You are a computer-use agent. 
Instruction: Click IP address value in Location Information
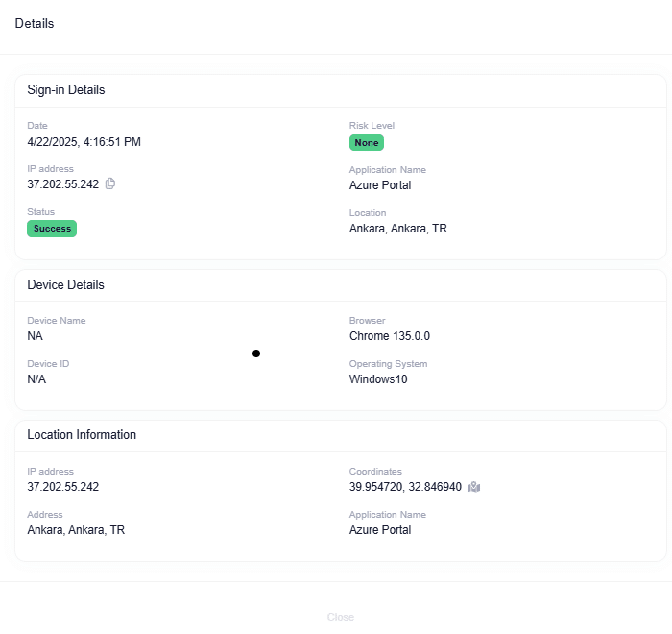click(x=63, y=487)
